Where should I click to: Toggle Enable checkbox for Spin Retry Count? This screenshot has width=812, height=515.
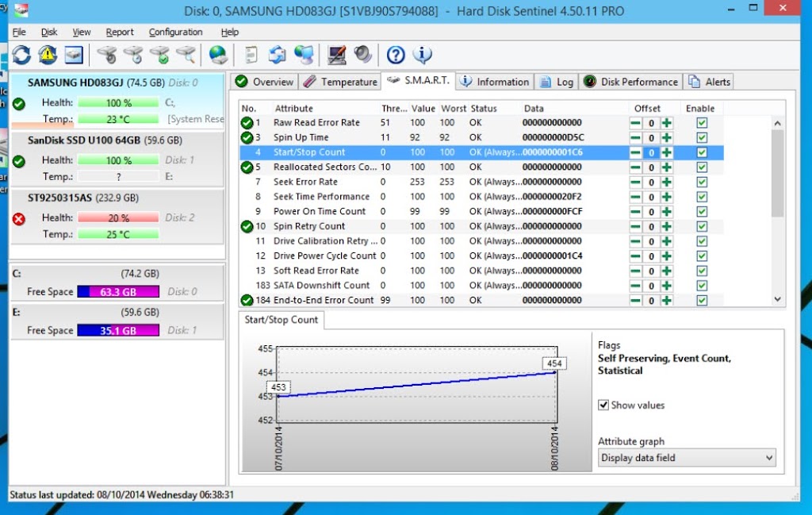click(x=702, y=226)
